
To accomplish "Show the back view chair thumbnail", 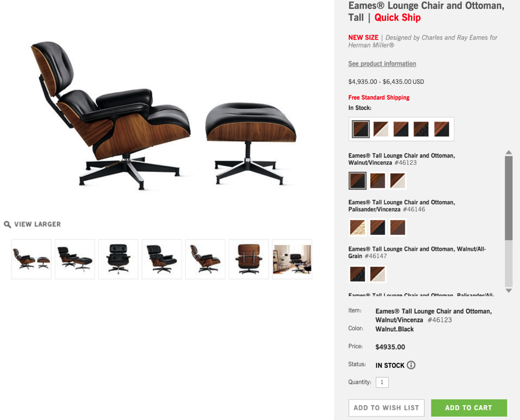I will [249, 259].
